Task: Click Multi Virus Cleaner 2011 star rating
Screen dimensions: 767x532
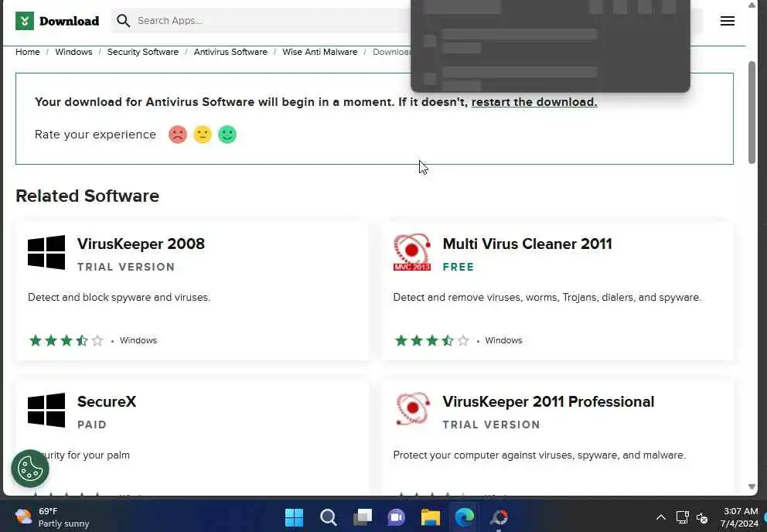Action: pos(432,340)
